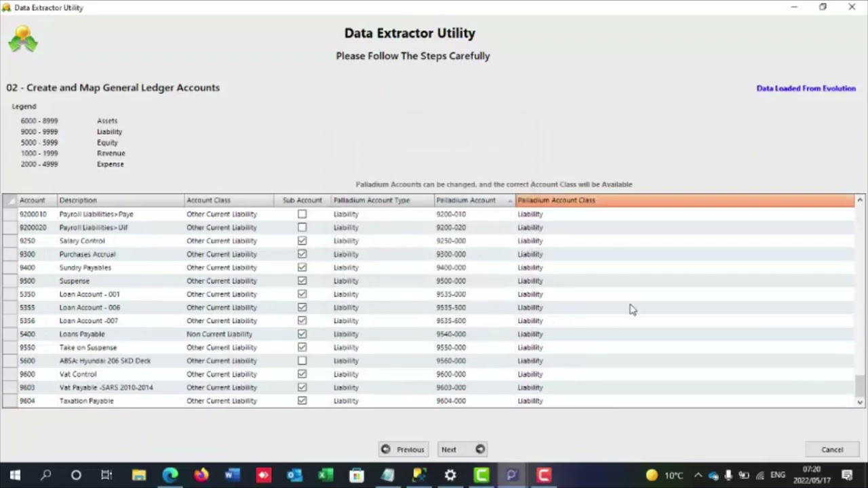
Task: Enable Sub Account for Payroll Liabilities>Paye
Action: coord(302,214)
